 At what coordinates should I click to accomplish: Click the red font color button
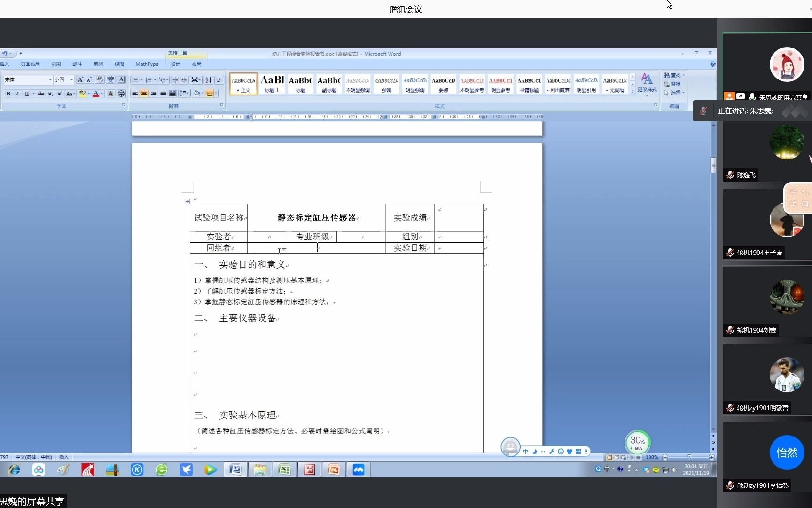[96, 94]
